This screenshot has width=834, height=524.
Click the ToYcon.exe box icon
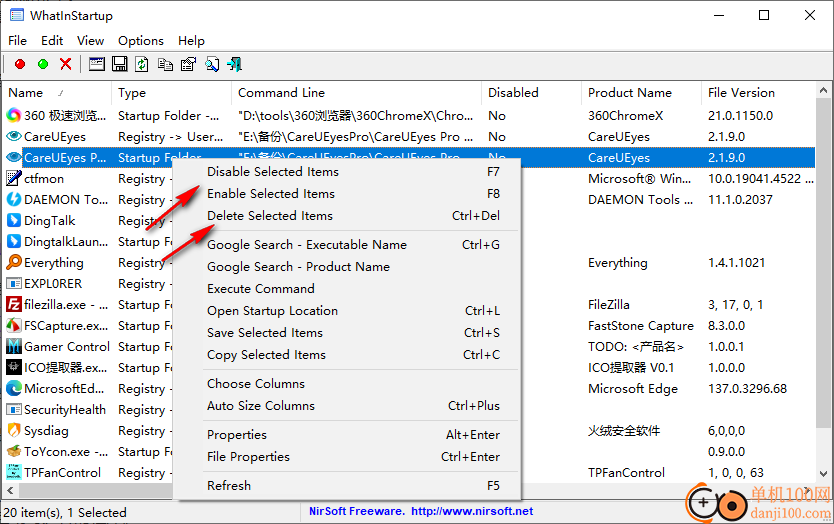pos(14,452)
